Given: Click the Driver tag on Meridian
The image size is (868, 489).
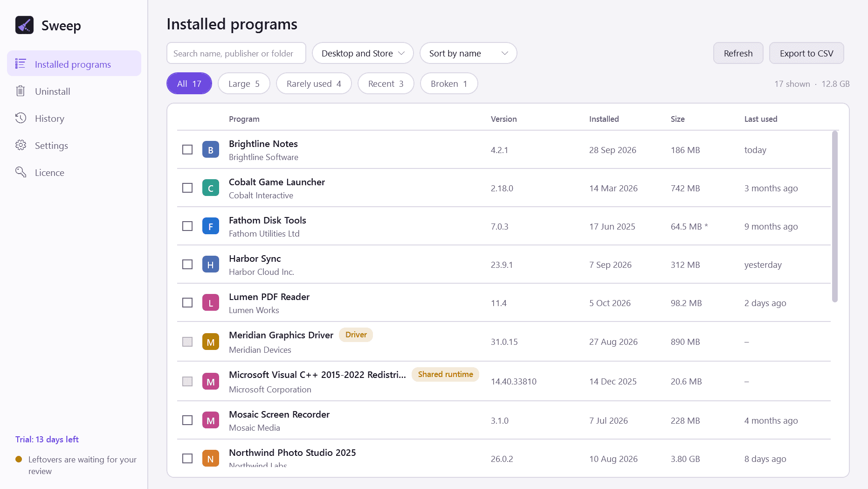Looking at the screenshot, I should (356, 335).
